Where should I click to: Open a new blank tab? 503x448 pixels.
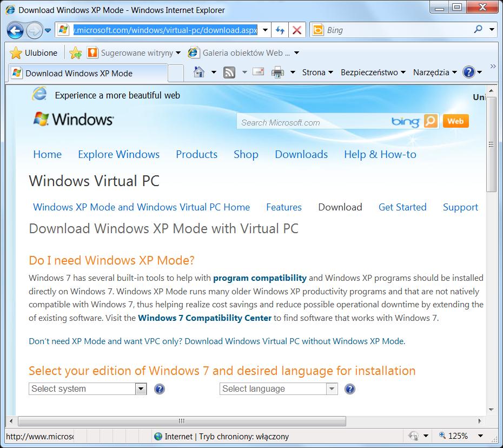coord(175,73)
